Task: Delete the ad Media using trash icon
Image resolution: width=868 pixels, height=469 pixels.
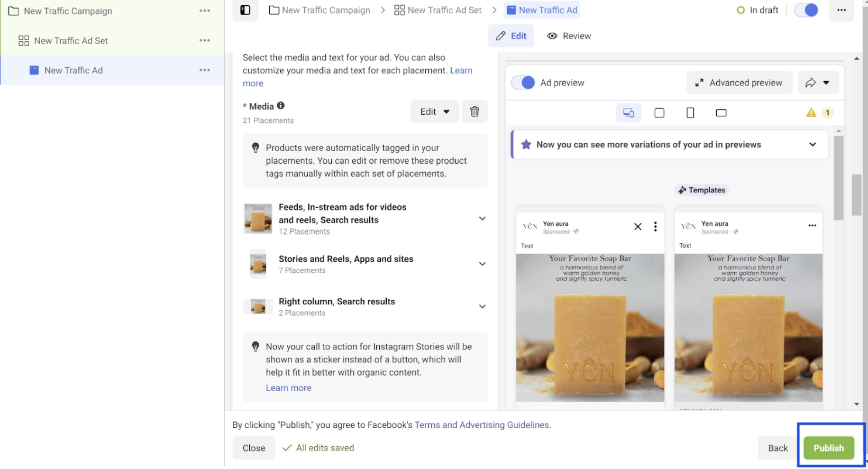Action: (x=475, y=111)
